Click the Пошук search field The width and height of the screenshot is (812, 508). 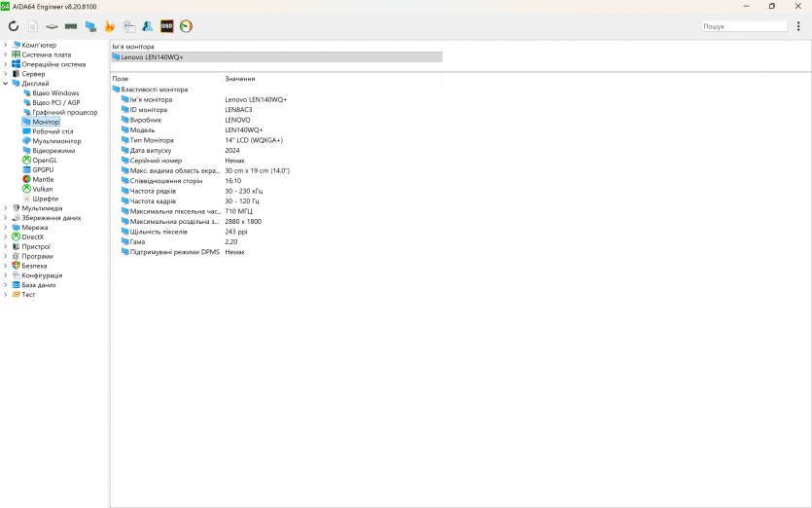pos(743,26)
